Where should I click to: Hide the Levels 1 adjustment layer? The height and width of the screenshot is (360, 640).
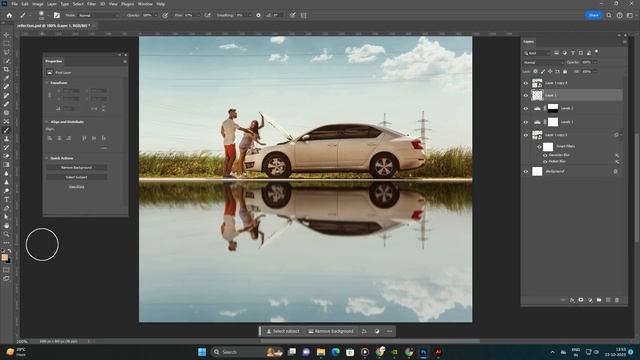(526, 122)
